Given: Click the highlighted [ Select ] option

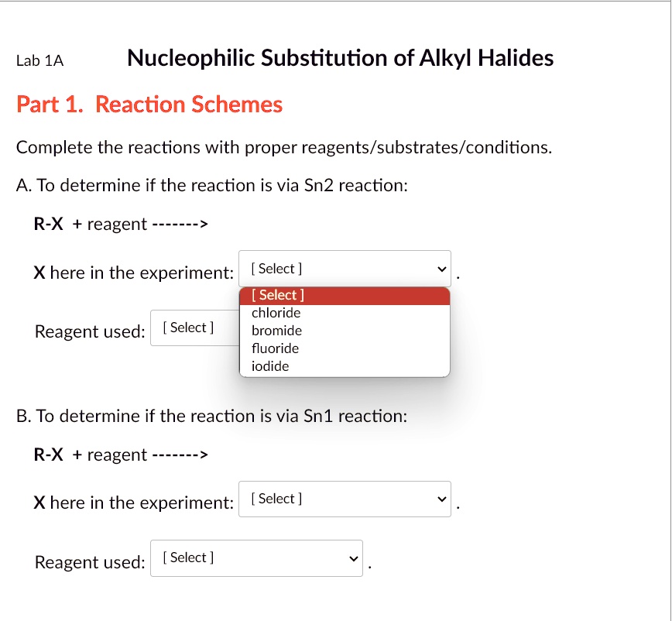Looking at the screenshot, I should [x=277, y=295].
